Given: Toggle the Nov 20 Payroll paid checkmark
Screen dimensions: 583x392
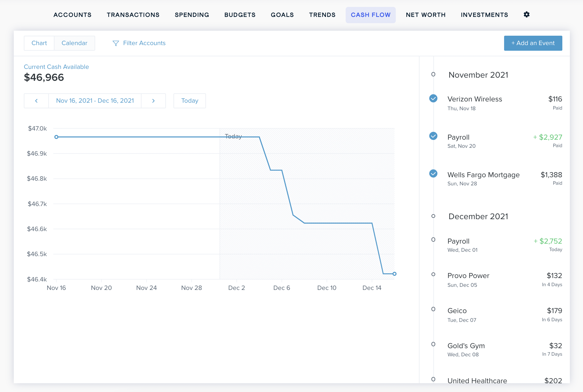Looking at the screenshot, I should coord(433,136).
